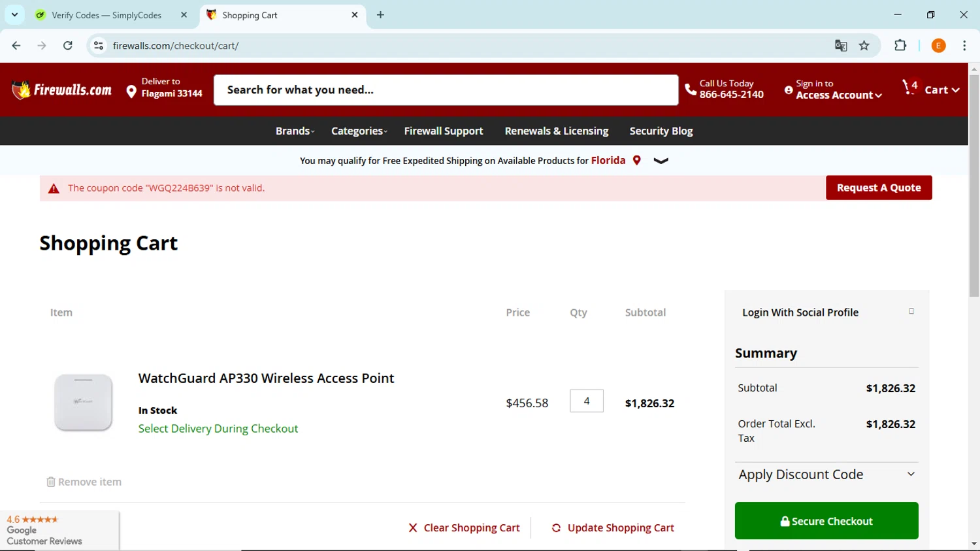
Task: Select the Shopping Cart tab
Action: pyautogui.click(x=282, y=15)
